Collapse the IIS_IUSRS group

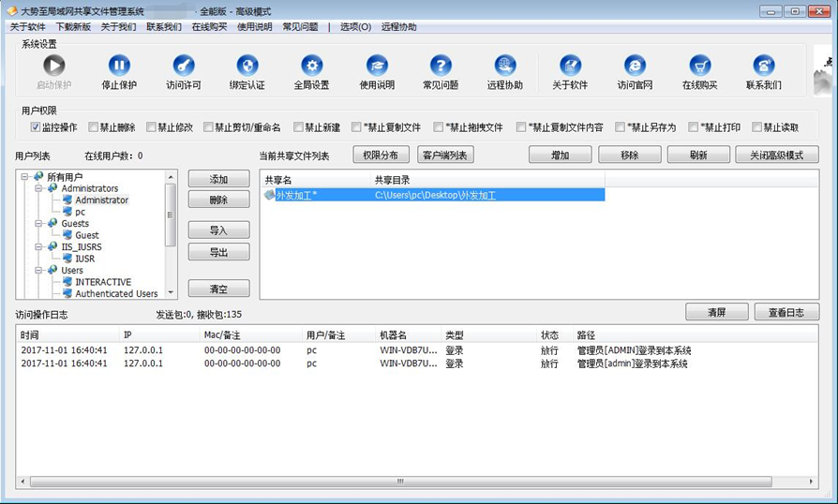pyautogui.click(x=38, y=247)
